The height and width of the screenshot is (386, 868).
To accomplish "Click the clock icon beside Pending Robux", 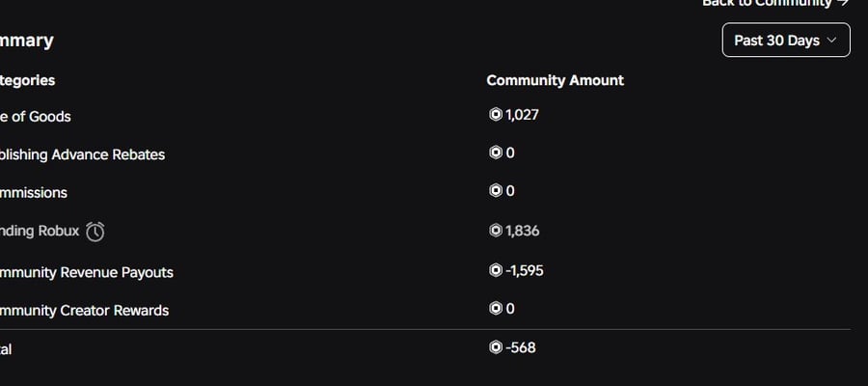I will click(95, 232).
